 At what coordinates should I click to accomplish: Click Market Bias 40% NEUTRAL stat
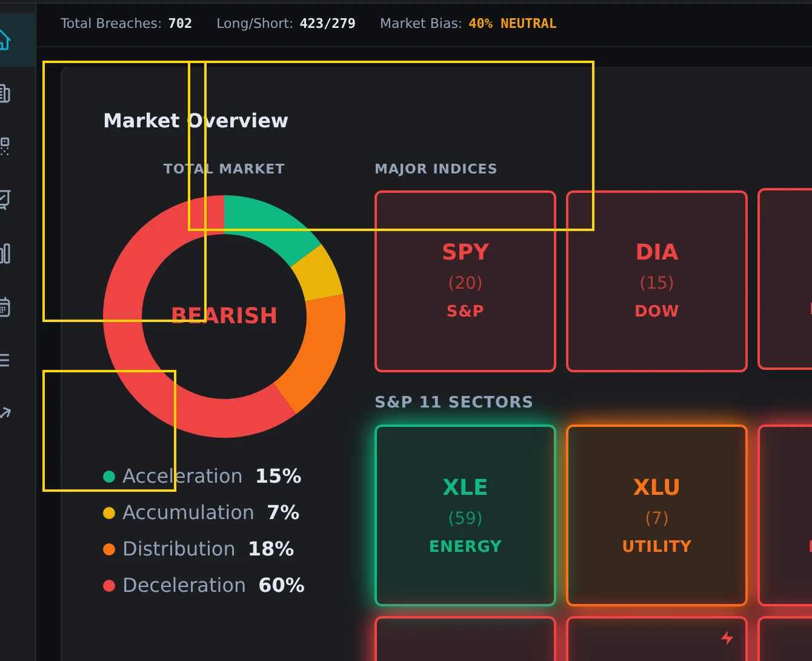click(468, 24)
